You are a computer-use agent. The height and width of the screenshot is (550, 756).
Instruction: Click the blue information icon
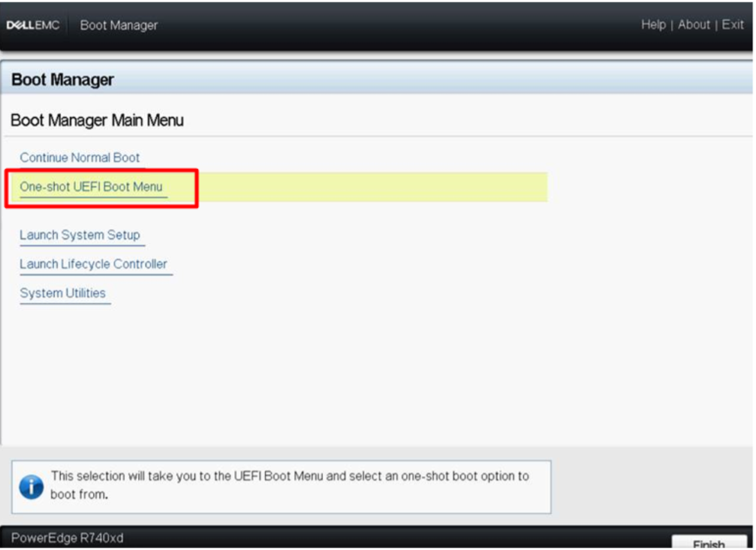pos(32,487)
